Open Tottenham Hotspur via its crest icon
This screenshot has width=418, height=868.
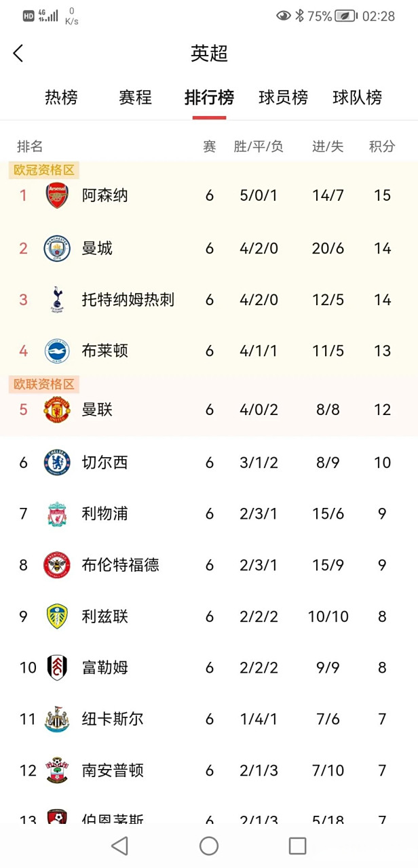[x=58, y=299]
